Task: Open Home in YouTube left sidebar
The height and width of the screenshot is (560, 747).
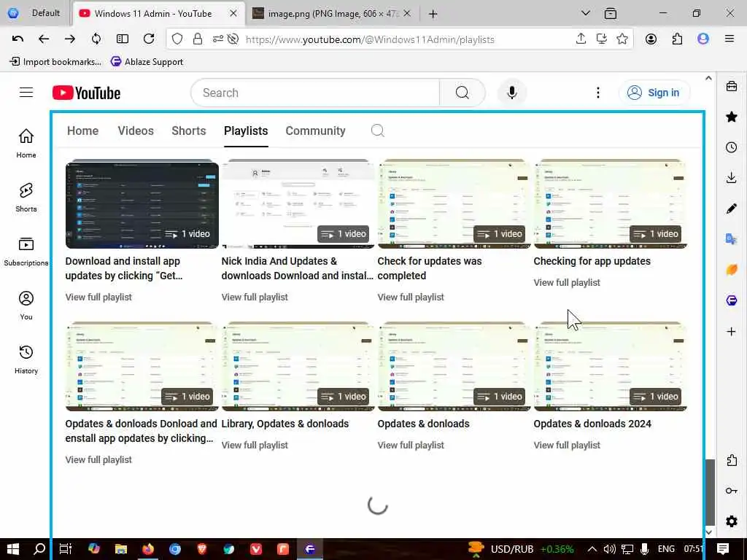Action: 26,143
